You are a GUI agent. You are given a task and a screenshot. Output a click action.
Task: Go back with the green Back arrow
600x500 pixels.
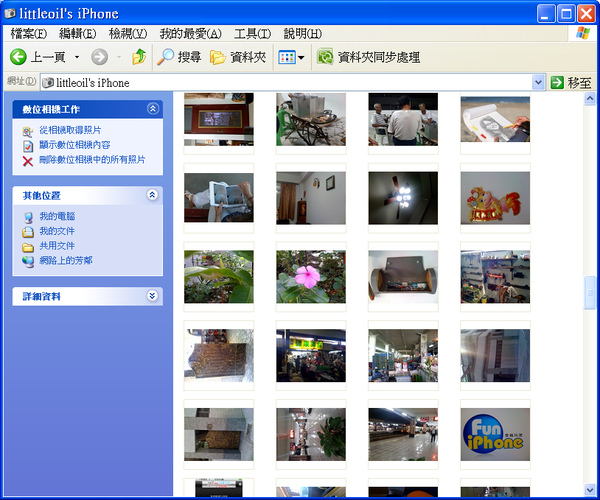click(18, 57)
